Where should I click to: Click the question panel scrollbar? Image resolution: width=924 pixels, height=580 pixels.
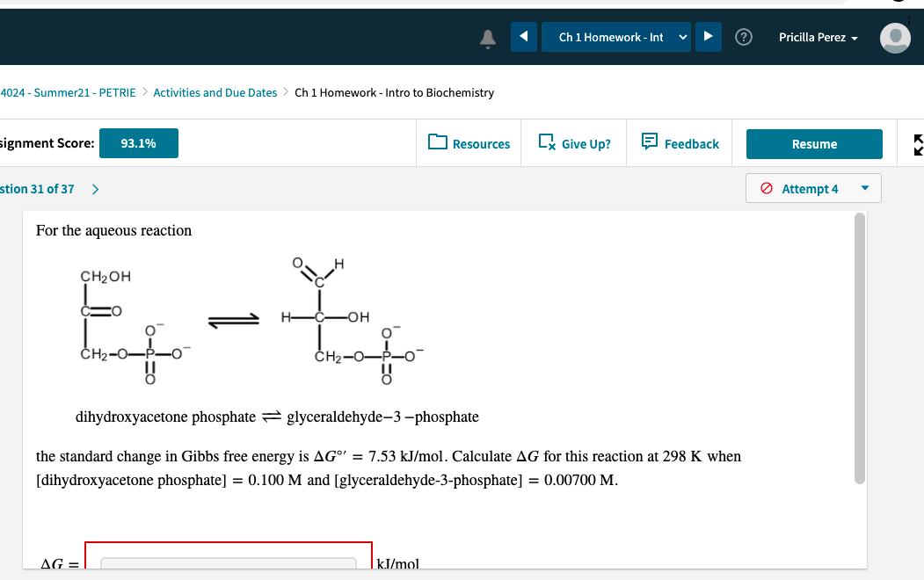click(x=860, y=352)
